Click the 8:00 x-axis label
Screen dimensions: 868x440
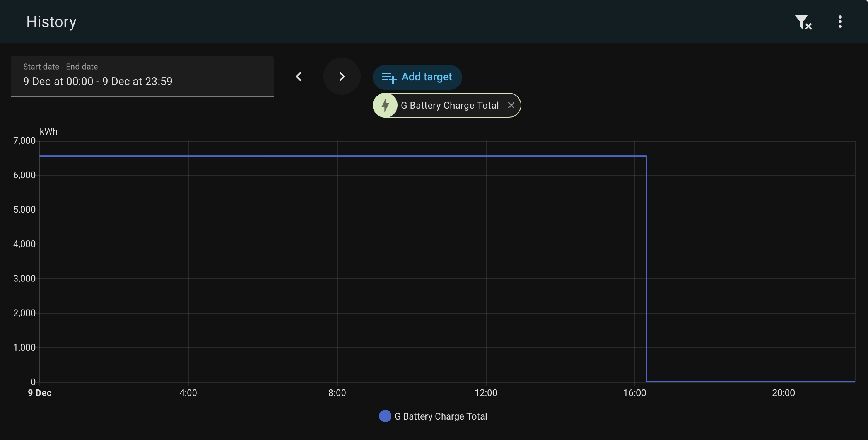tap(337, 393)
